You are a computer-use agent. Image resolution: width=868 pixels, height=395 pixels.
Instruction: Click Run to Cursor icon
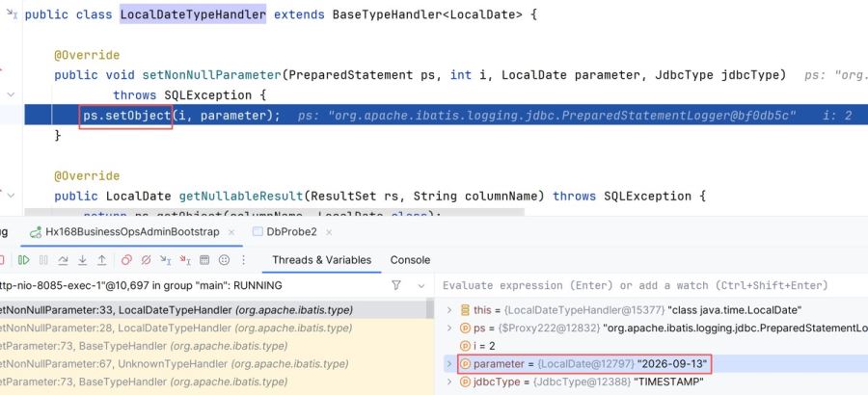coord(166,260)
